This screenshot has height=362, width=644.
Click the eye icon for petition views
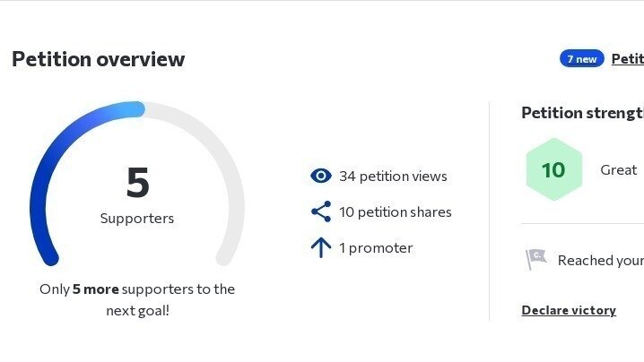(x=321, y=177)
